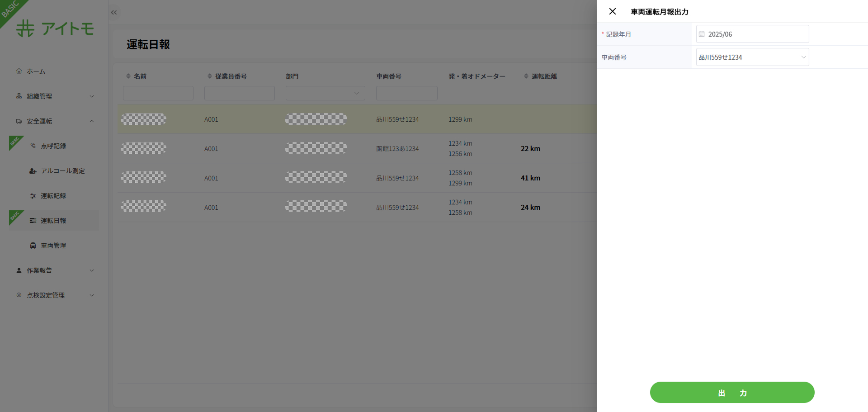Click the 車両番号 filter text box in table
The width and height of the screenshot is (868, 412).
406,93
